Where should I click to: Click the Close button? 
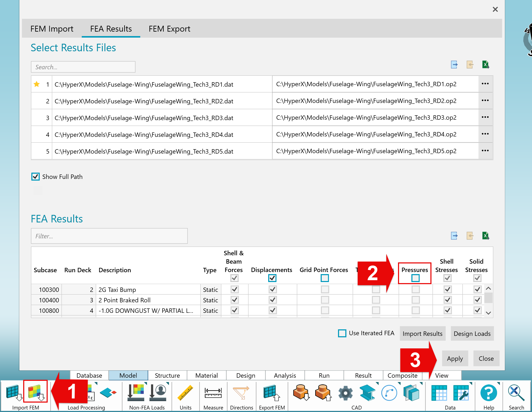(486, 358)
